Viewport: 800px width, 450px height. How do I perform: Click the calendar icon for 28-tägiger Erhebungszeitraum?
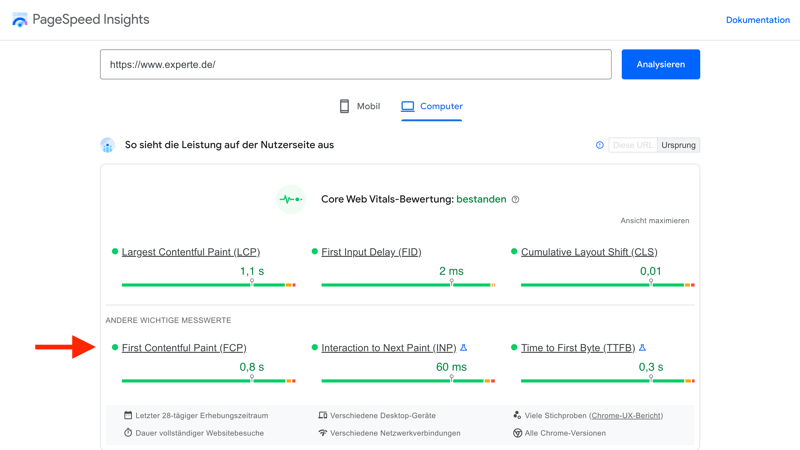(128, 415)
